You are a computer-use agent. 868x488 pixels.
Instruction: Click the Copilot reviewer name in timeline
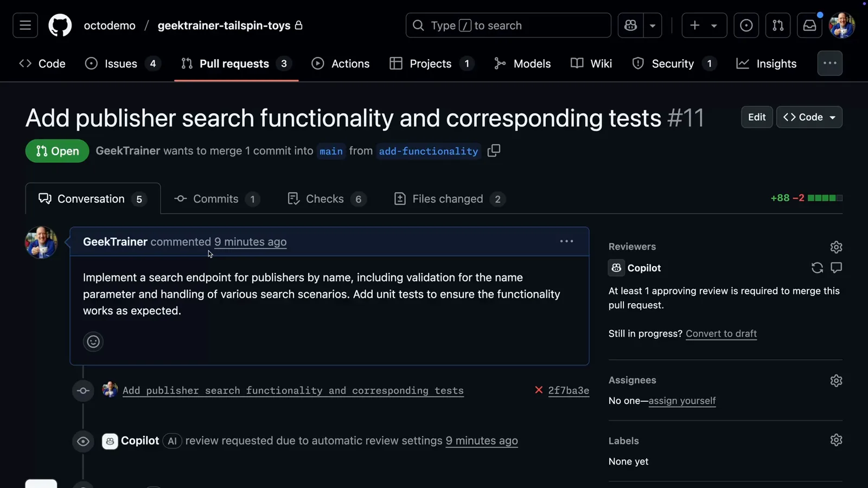140,441
